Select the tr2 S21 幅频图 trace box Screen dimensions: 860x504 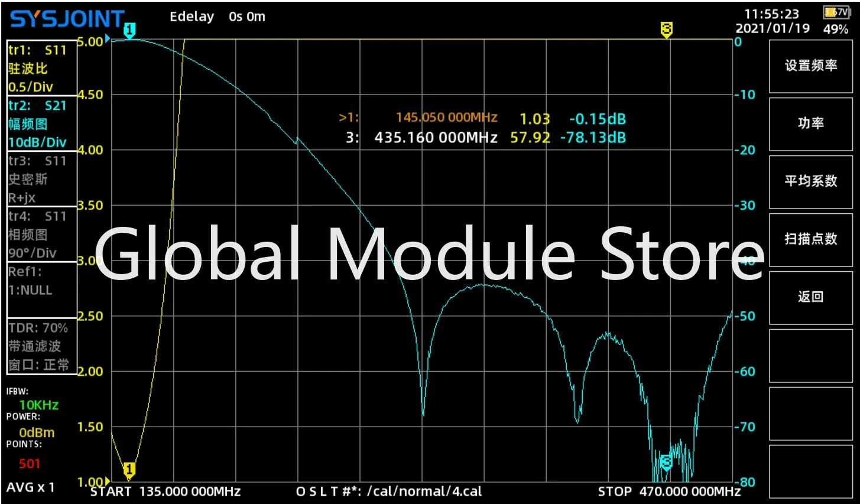(42, 123)
